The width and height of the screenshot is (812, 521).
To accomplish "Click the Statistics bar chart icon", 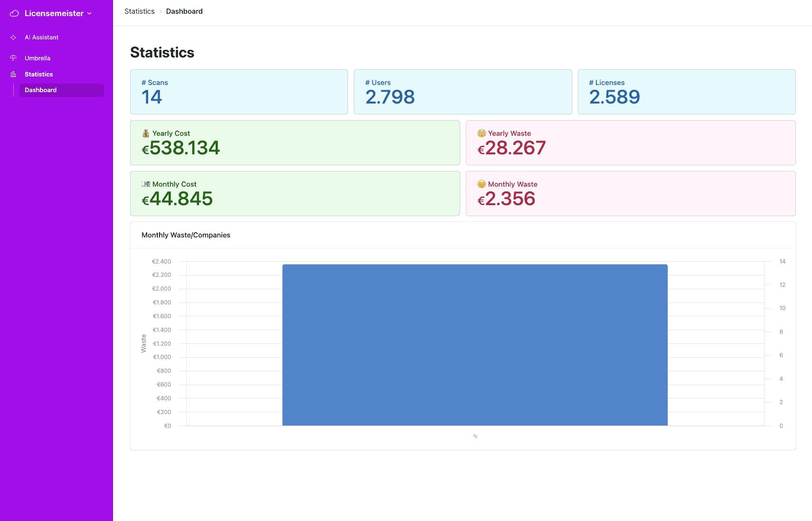I will [x=13, y=74].
